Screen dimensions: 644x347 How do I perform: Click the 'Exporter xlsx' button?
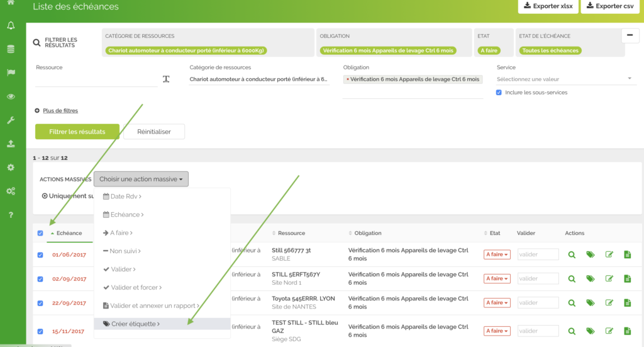point(546,6)
